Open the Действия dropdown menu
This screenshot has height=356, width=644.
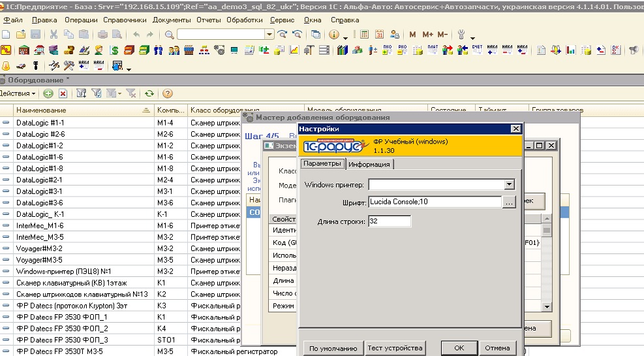click(18, 93)
